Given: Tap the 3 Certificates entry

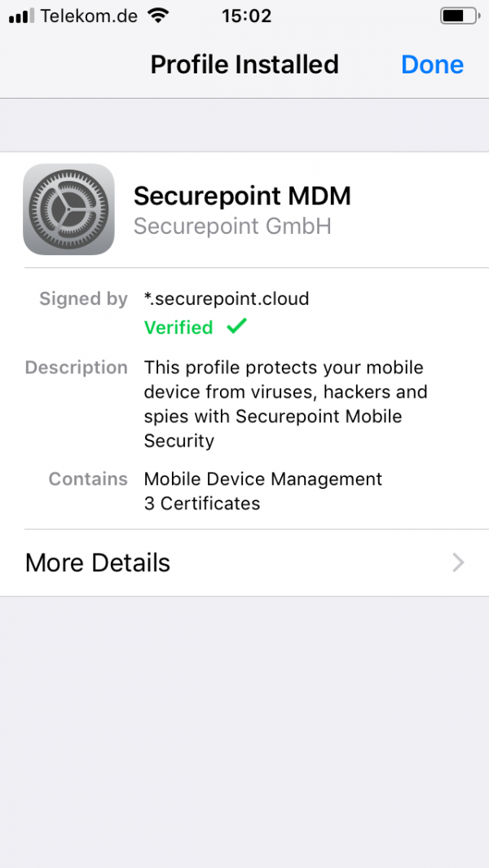Looking at the screenshot, I should pos(202,504).
